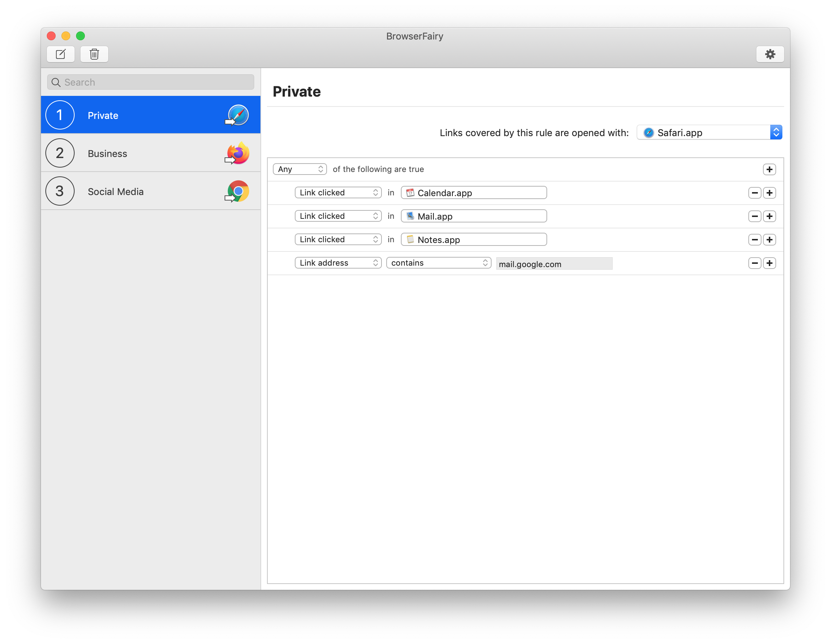
Task: Zoom the BrowserFairy window with green button
Action: 80,36
